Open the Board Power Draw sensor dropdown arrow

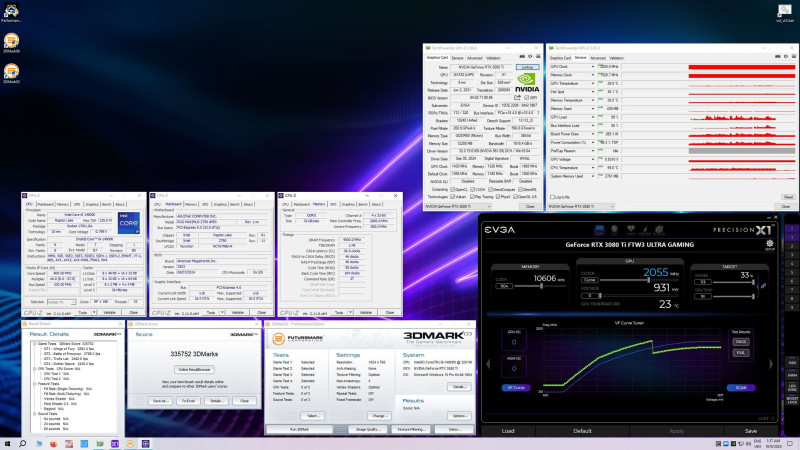[x=593, y=134]
